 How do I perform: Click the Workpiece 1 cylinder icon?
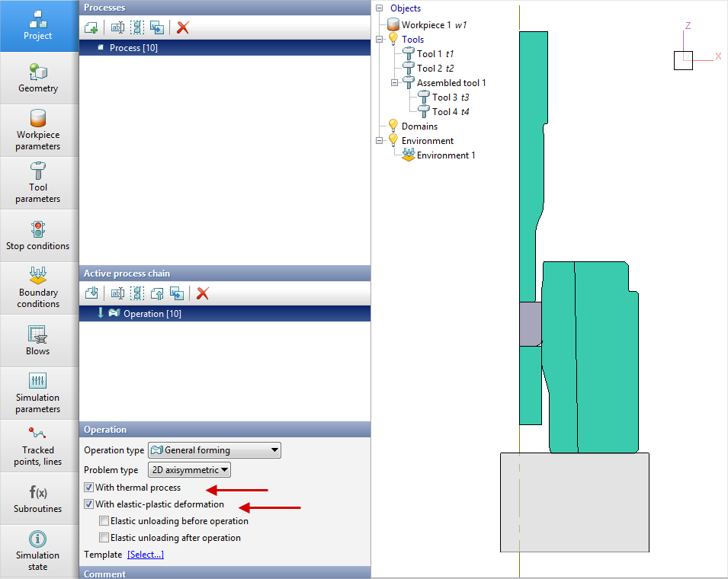pyautogui.click(x=393, y=25)
